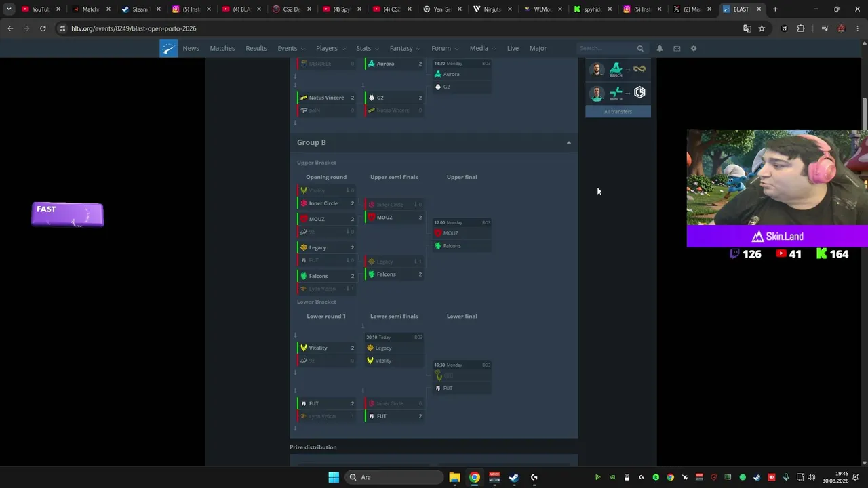
Task: Click the Aurora logo in upper final match
Action: click(438, 74)
